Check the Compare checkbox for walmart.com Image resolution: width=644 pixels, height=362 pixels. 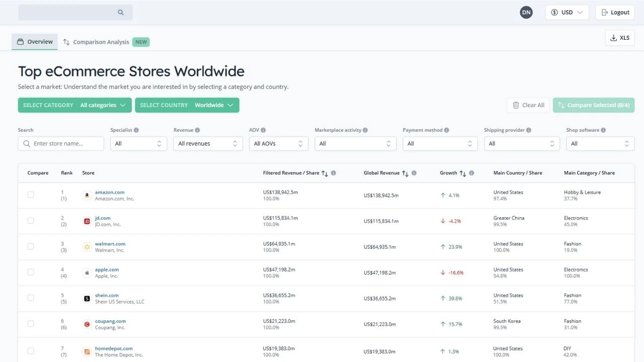coord(30,246)
